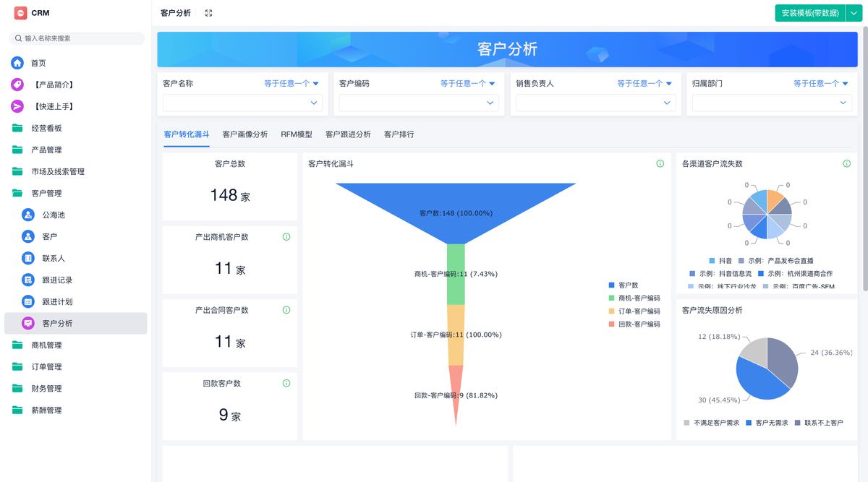Open the 归属部门 value dropdown
This screenshot has width=868, height=482.
pos(772,103)
